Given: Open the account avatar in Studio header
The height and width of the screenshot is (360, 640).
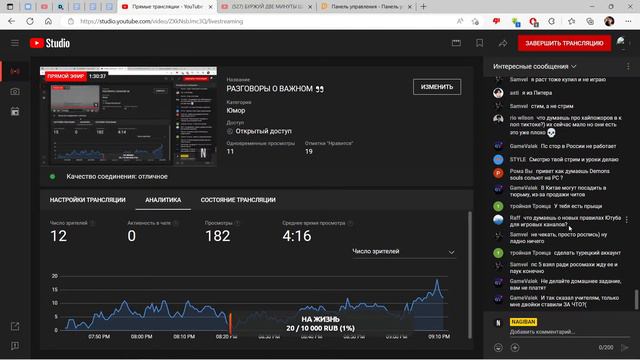Looking at the screenshot, I should [621, 42].
